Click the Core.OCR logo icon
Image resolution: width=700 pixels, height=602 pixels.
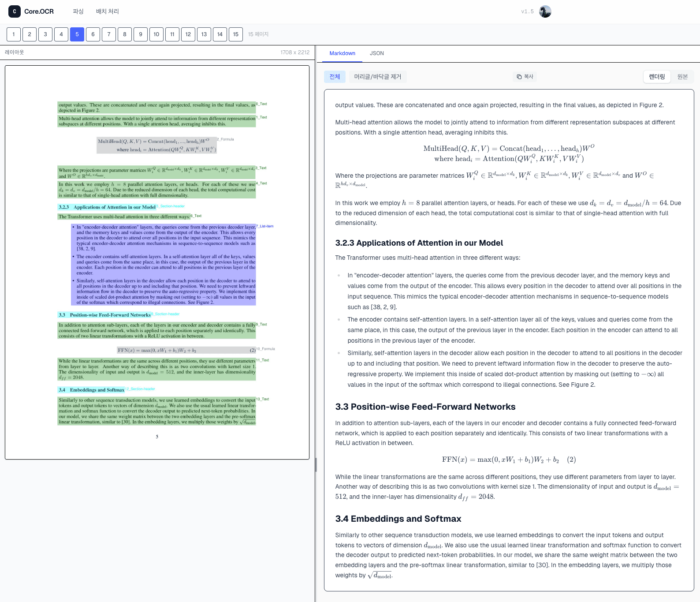coord(15,11)
